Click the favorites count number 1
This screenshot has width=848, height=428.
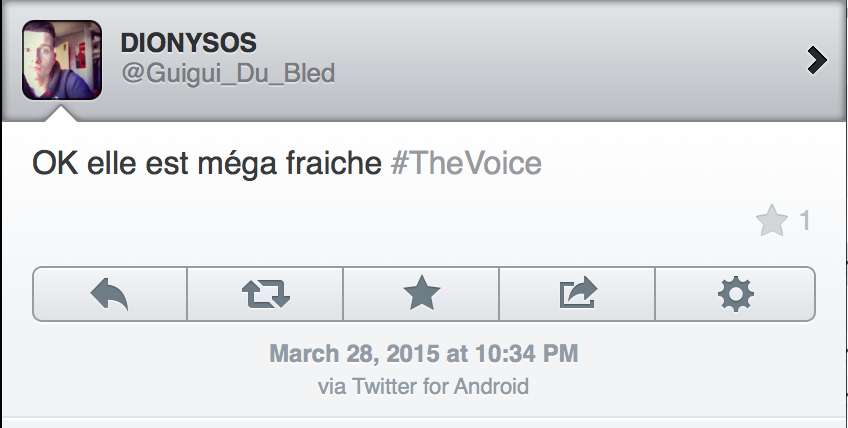[x=805, y=222]
